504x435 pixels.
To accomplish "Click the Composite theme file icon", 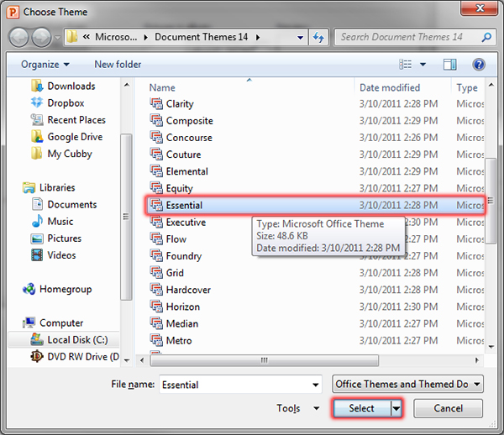I will pyautogui.click(x=156, y=120).
